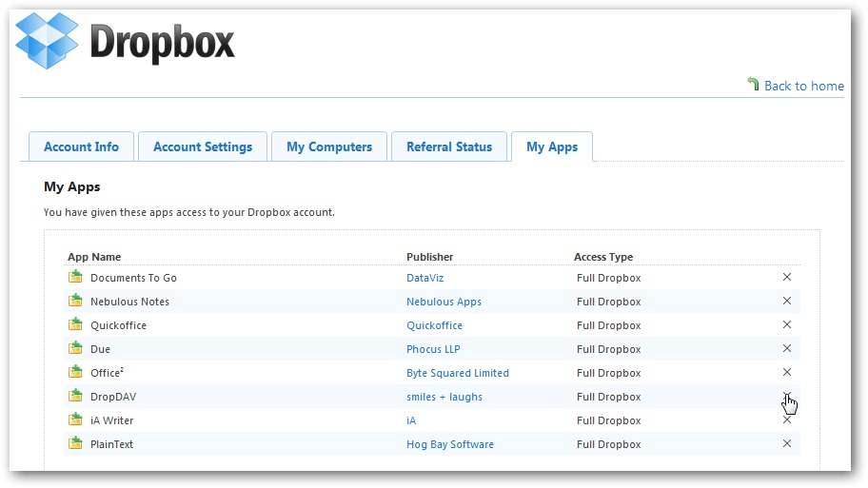Click Full Dropbox in the PlainText row
868x488 pixels.
coord(609,444)
